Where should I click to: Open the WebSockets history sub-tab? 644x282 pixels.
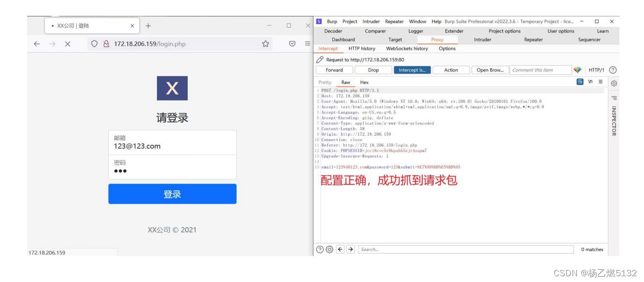407,48
